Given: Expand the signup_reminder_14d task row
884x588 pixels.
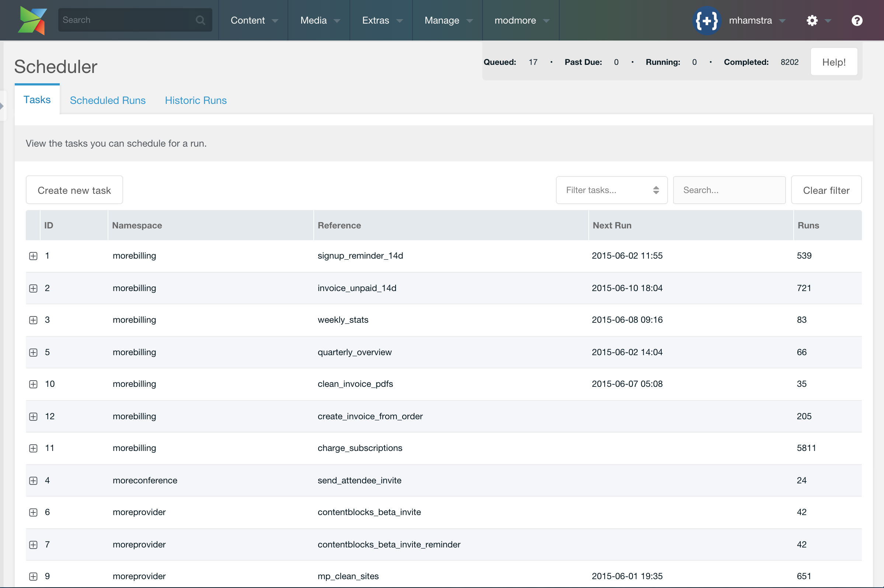Looking at the screenshot, I should pos(34,256).
